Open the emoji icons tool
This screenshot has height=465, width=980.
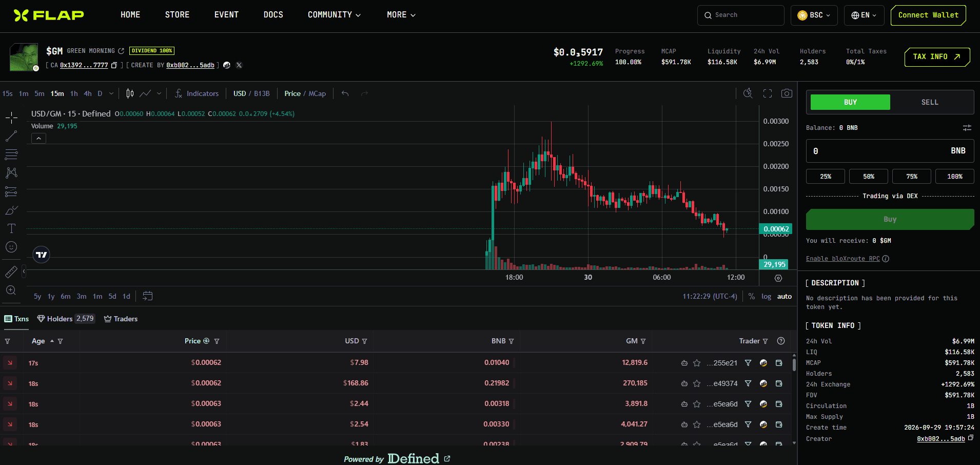pos(11,247)
